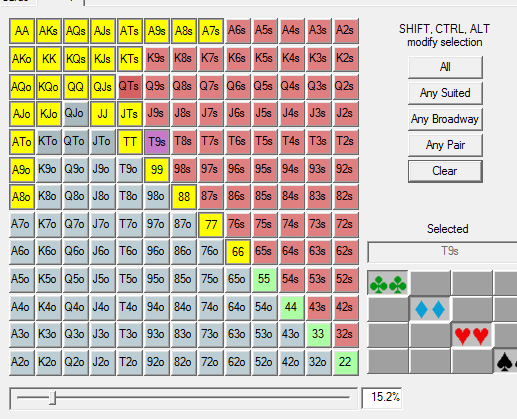Select Any Broadway hands
Viewport: 517px width, 419px height.
(445, 119)
